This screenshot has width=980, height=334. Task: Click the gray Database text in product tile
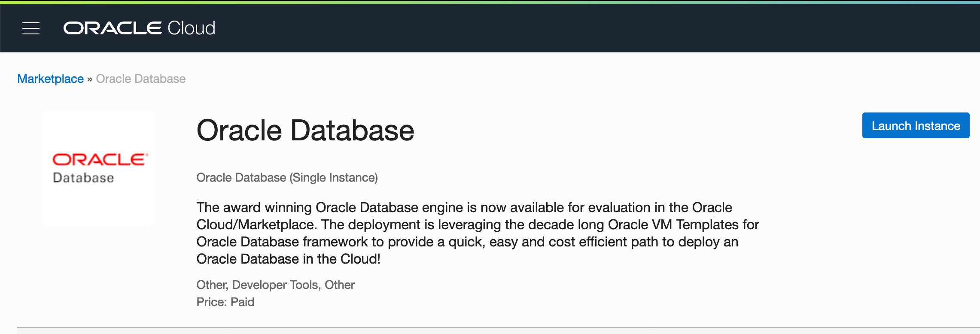pos(83,178)
